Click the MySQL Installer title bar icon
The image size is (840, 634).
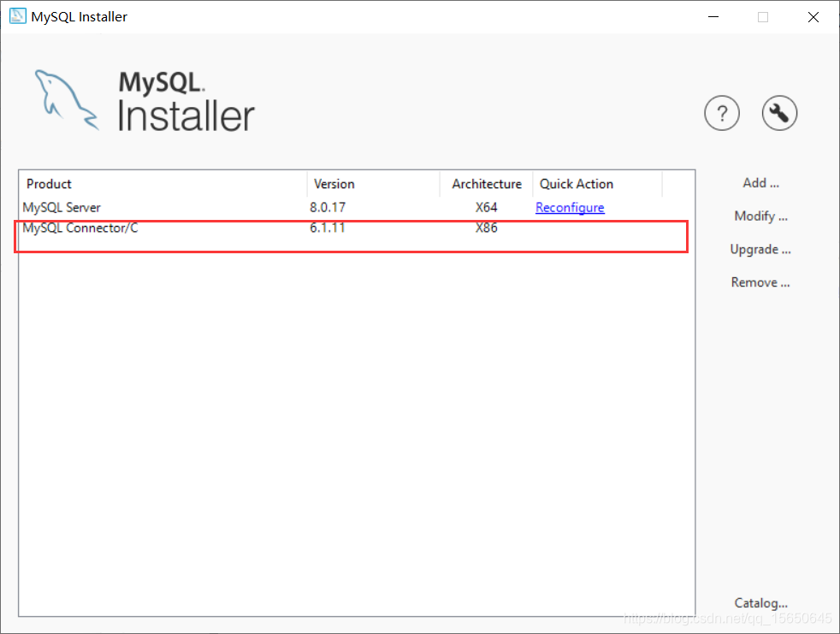(18, 16)
